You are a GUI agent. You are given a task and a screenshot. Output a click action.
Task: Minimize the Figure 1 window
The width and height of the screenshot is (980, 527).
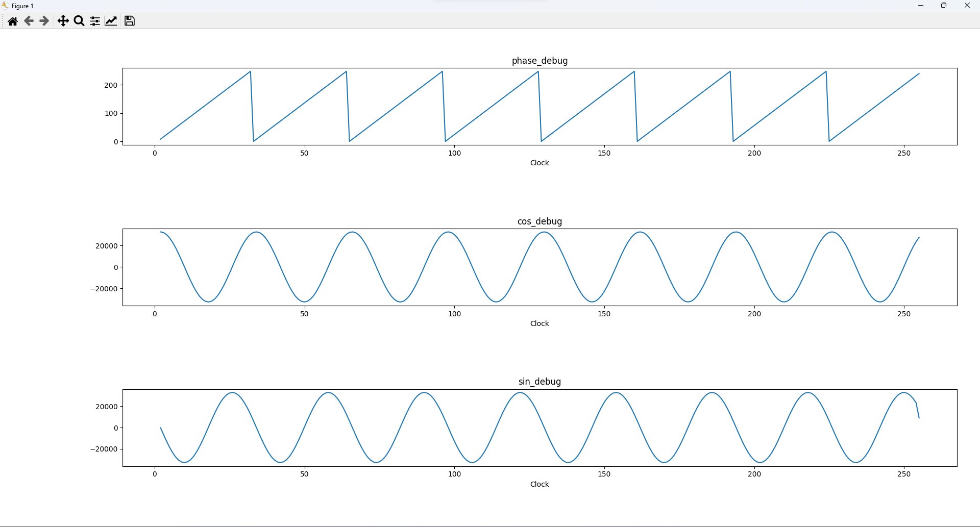(x=921, y=6)
